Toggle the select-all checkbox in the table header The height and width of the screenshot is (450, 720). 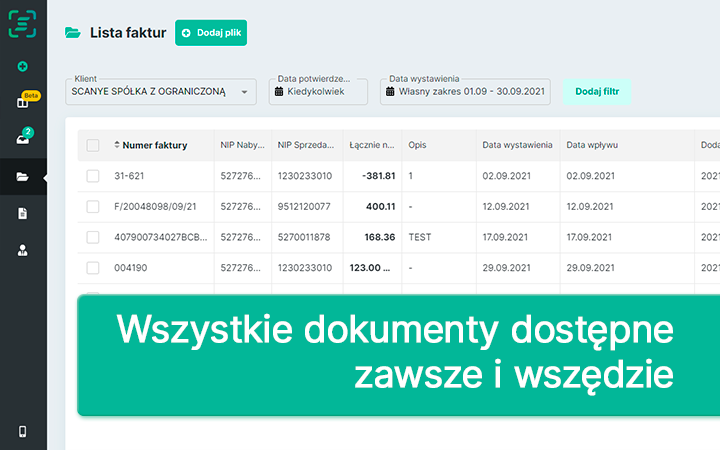(x=93, y=145)
